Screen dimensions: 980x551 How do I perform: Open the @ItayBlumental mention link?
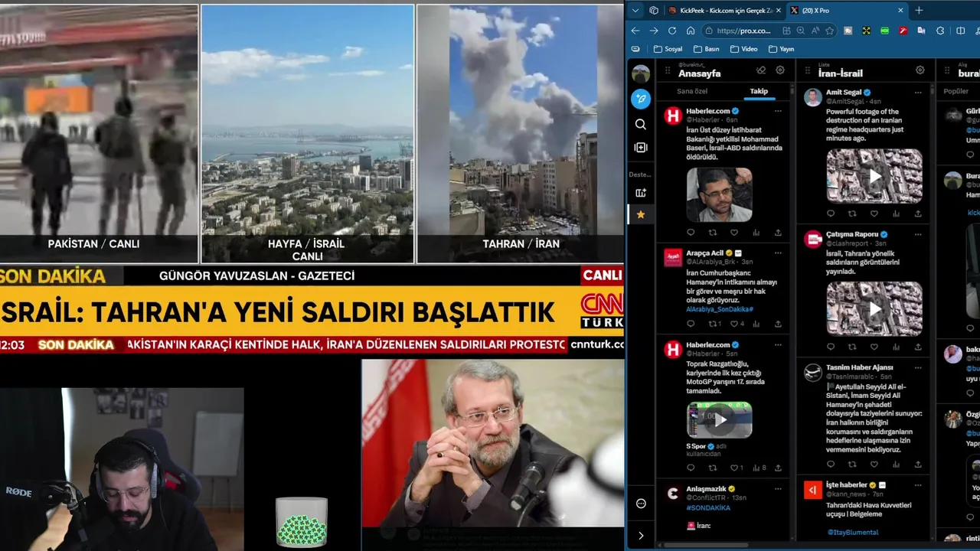[x=852, y=532]
